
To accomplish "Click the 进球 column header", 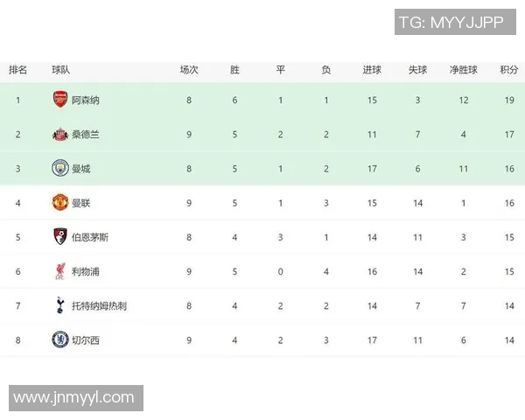I will click(x=372, y=70).
